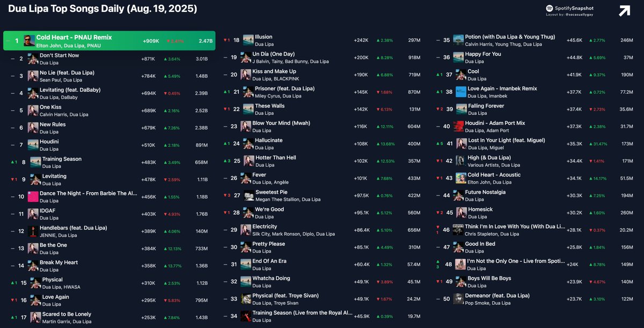644x328 pixels.
Task: Select song title Falling Forever
Action: pyautogui.click(x=486, y=106)
